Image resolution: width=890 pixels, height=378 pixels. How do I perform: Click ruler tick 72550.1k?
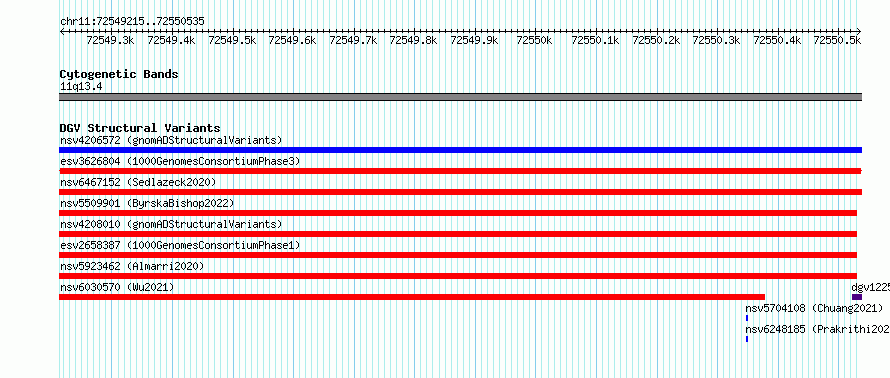pos(595,40)
